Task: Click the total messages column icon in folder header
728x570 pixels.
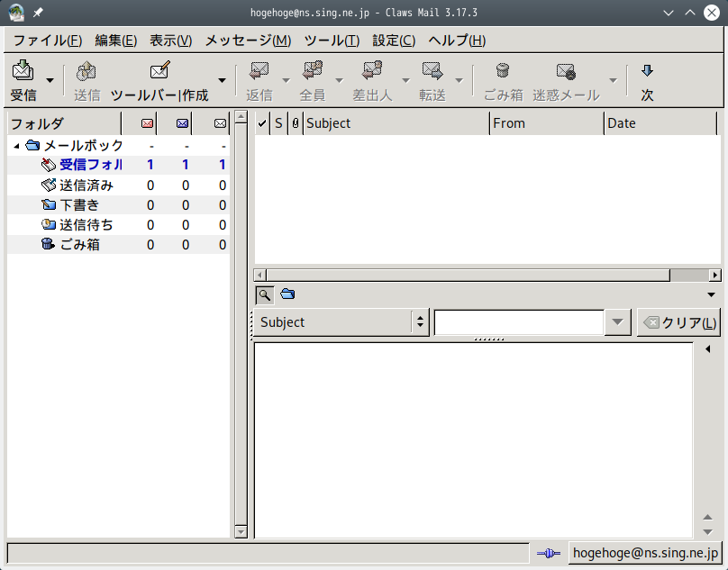Action: [220, 123]
